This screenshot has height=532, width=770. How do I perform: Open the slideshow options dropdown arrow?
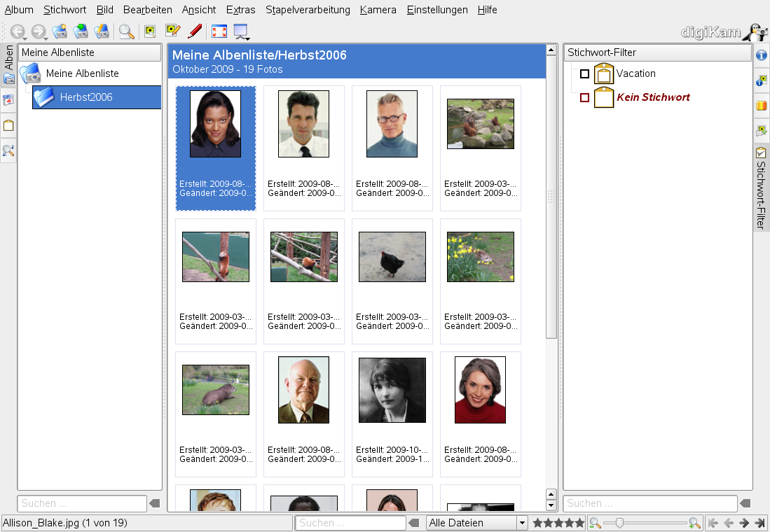[248, 38]
